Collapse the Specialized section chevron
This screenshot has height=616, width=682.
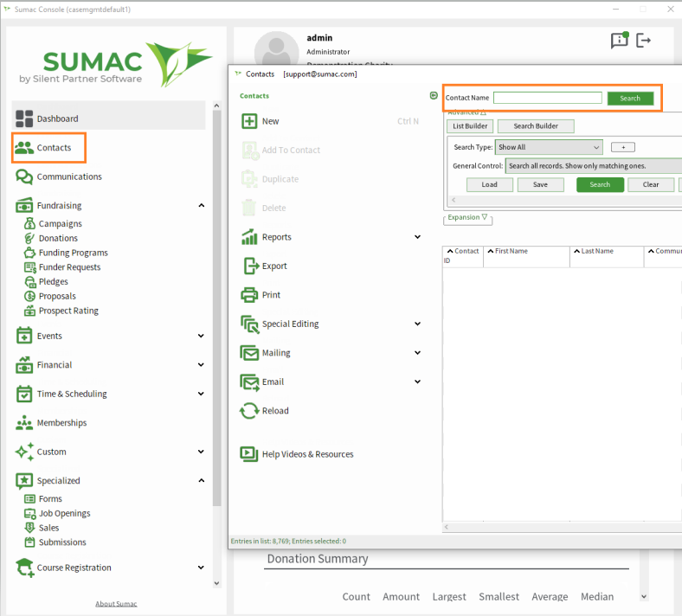(x=202, y=481)
